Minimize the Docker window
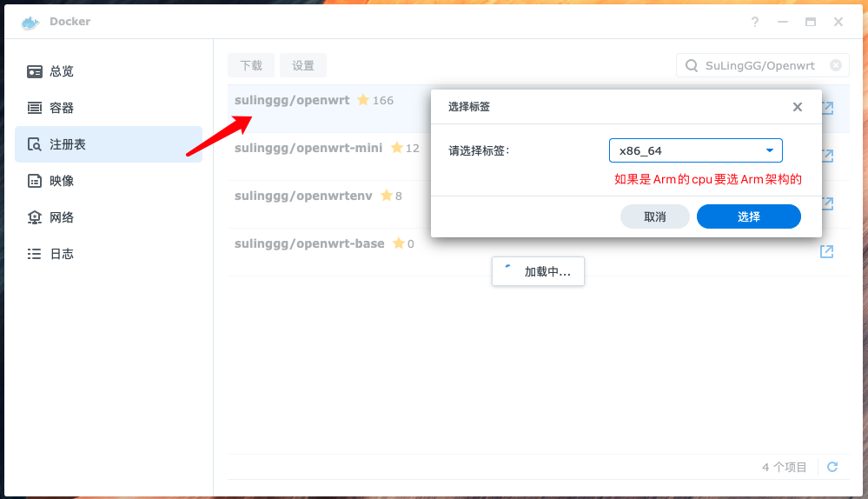Image resolution: width=868 pixels, height=499 pixels. pos(783,22)
